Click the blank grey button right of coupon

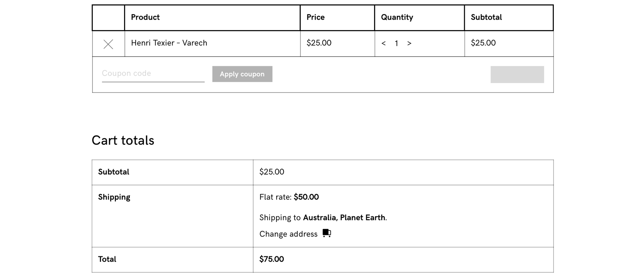click(x=517, y=74)
